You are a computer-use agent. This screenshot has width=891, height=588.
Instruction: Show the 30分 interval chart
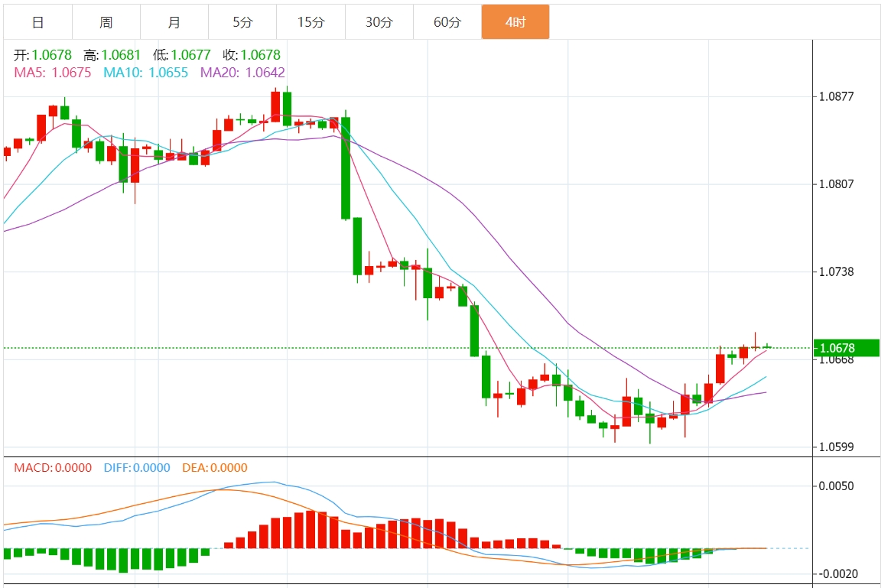(x=379, y=22)
